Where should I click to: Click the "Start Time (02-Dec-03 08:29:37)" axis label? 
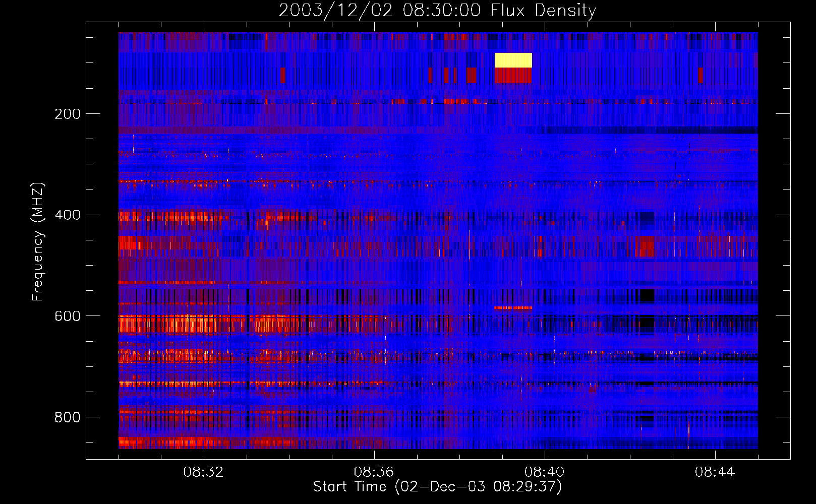tap(437, 487)
